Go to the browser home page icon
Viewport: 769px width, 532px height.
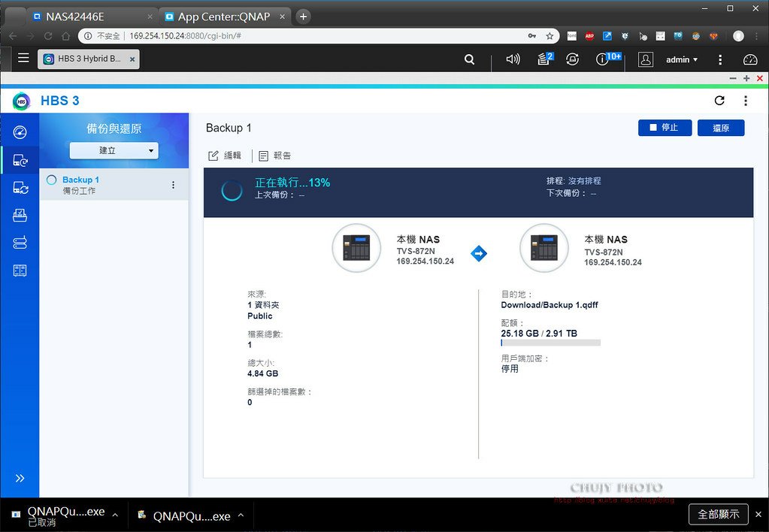coord(65,36)
